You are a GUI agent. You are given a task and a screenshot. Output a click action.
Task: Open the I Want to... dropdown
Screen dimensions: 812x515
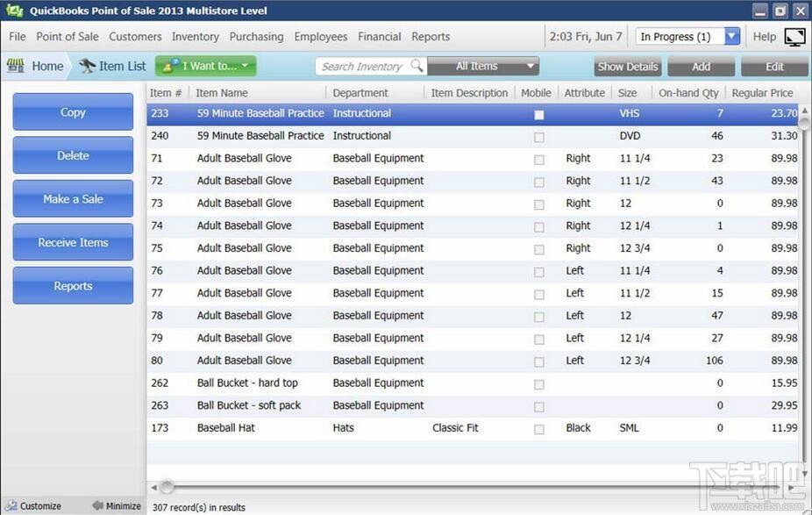[x=205, y=66]
